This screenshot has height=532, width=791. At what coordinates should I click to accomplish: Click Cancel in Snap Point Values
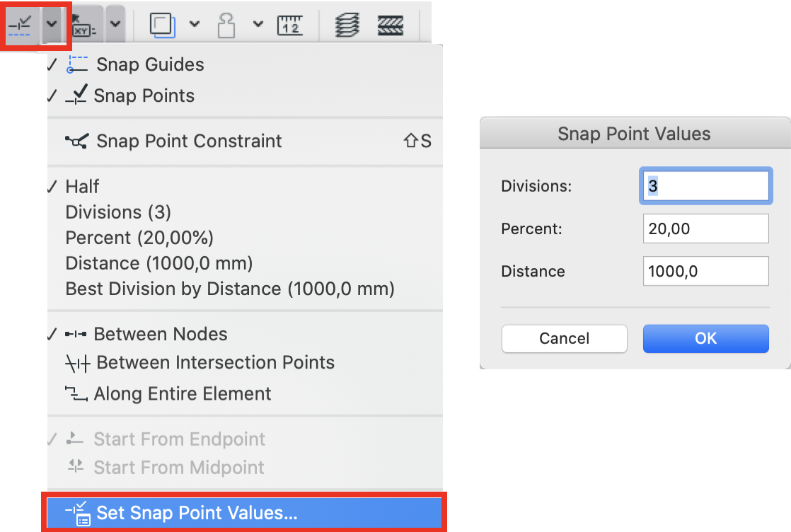[x=565, y=338]
